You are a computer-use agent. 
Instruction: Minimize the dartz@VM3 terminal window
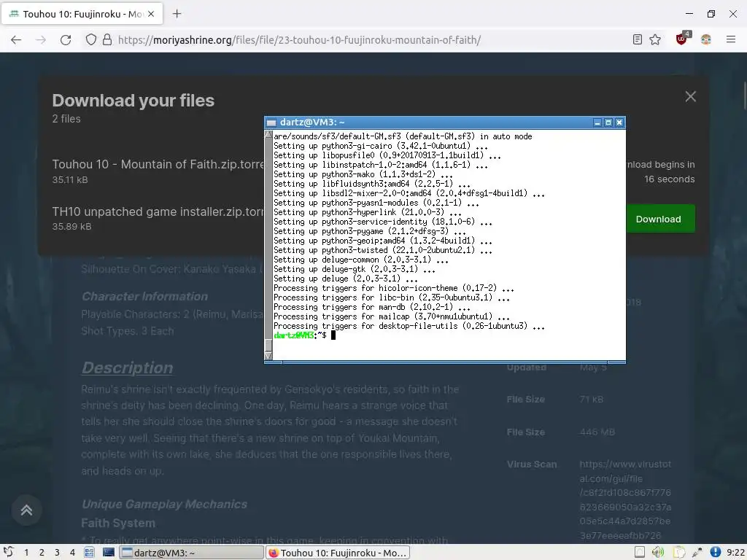pos(597,122)
